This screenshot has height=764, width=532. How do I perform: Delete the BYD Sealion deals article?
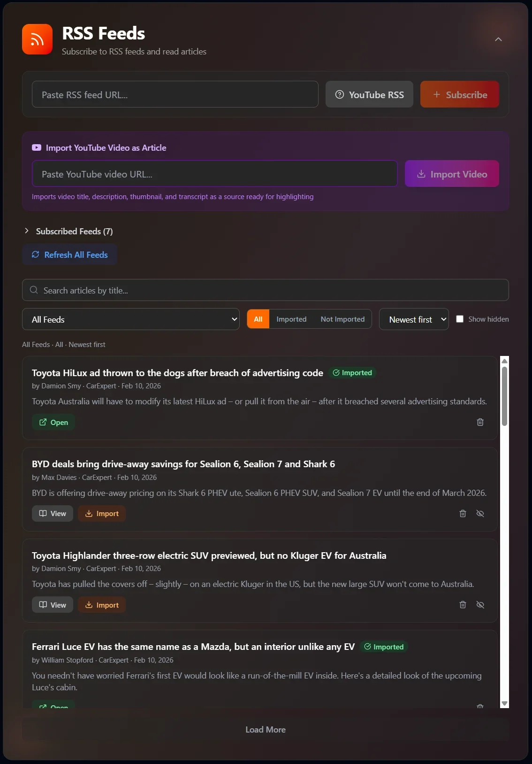(x=463, y=513)
